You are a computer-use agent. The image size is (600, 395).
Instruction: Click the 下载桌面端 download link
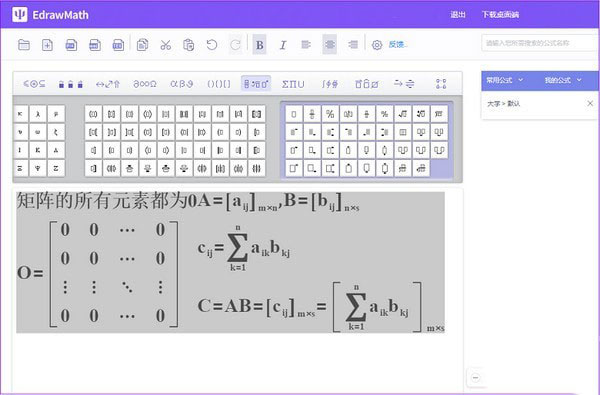pyautogui.click(x=500, y=15)
